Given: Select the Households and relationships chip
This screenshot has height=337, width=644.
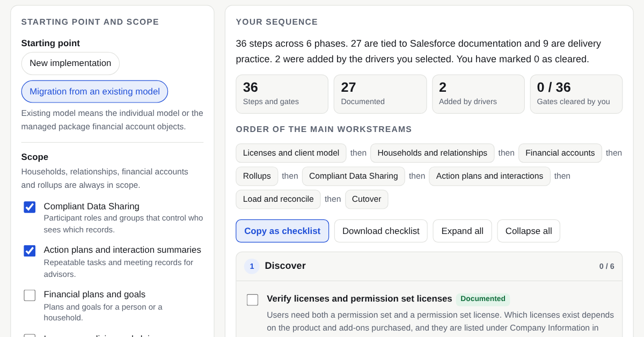Looking at the screenshot, I should [433, 153].
